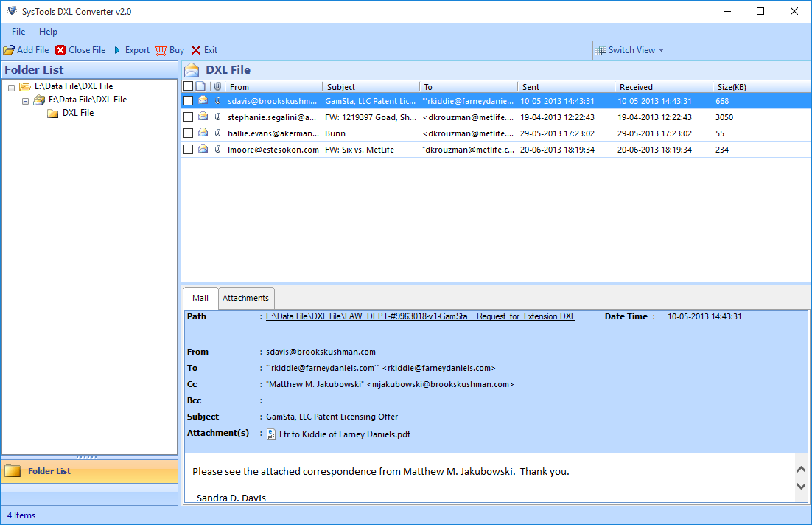Select the FW: Six vs. MetLife subject

tap(360, 150)
